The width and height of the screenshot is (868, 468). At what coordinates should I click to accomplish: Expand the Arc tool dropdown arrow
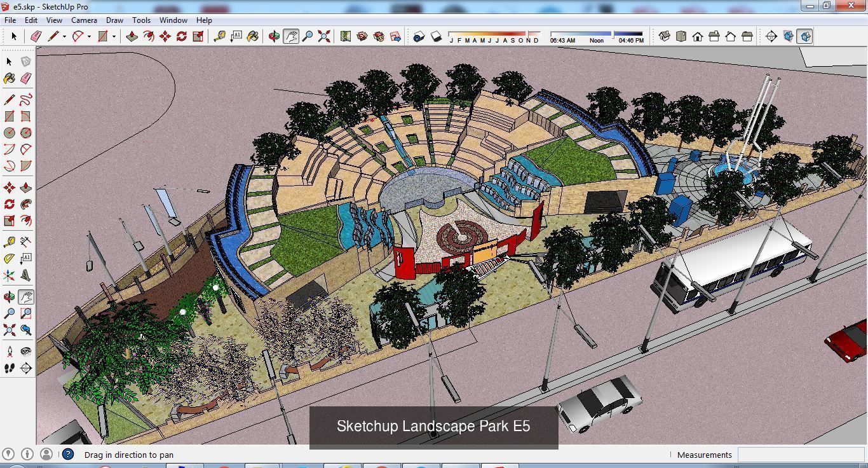(89, 37)
